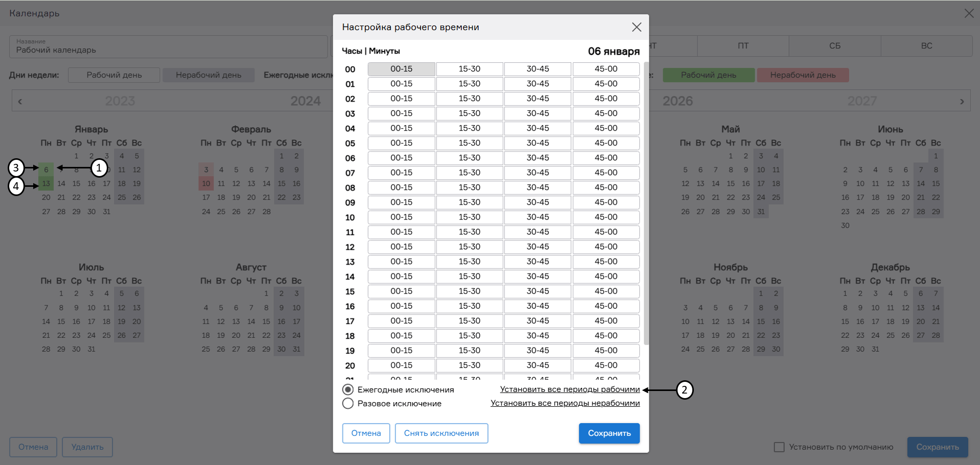Select the Разовое исключение radio button

tap(348, 403)
